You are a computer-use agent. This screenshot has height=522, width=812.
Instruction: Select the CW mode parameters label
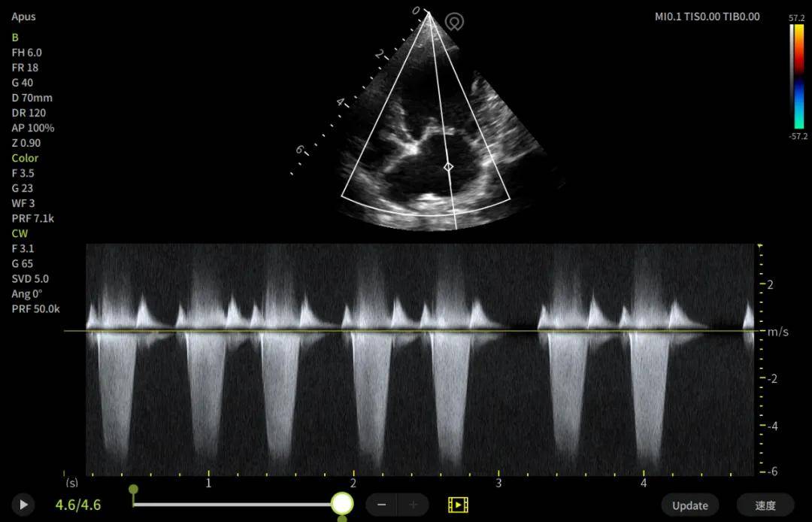pyautogui.click(x=20, y=234)
